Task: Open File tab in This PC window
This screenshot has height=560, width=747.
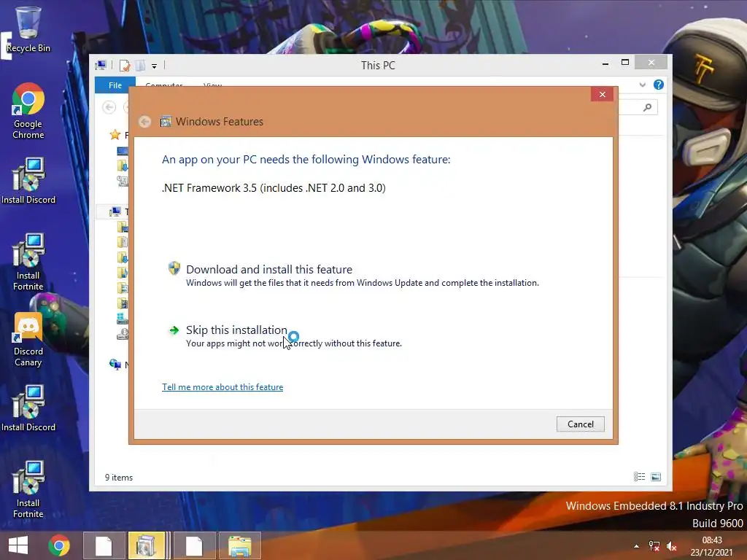Action: tap(115, 85)
